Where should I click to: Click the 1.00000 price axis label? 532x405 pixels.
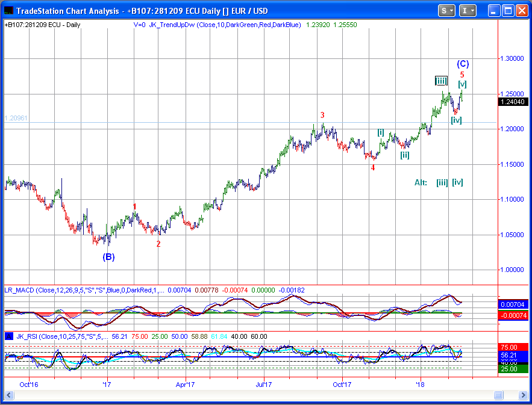tap(512, 270)
